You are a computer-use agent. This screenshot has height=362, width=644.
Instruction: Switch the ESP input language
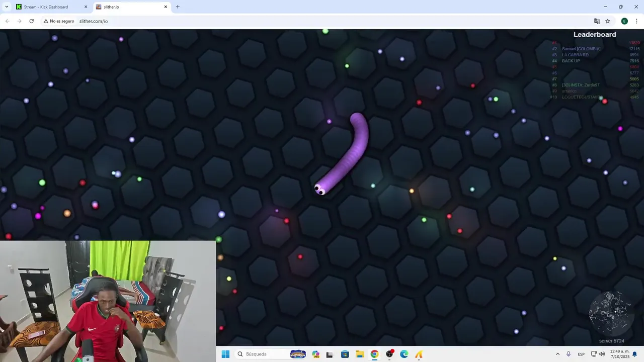pos(581,354)
